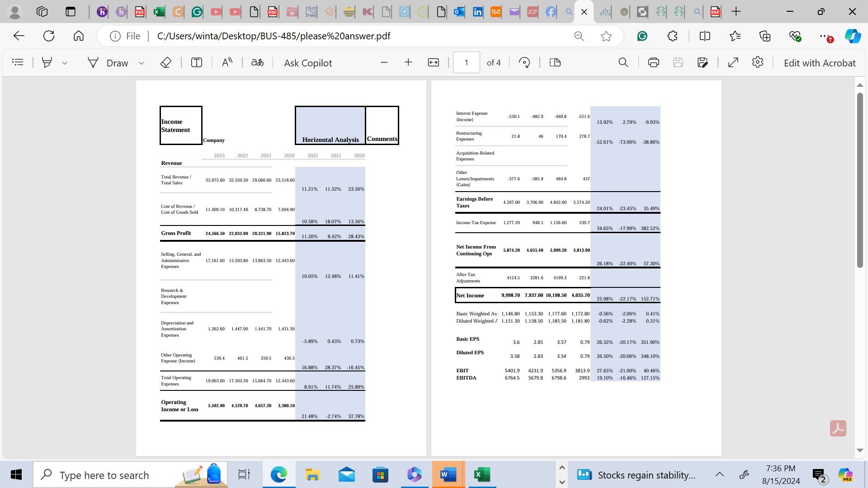Open the Draw pen options dropdown

[x=142, y=63]
